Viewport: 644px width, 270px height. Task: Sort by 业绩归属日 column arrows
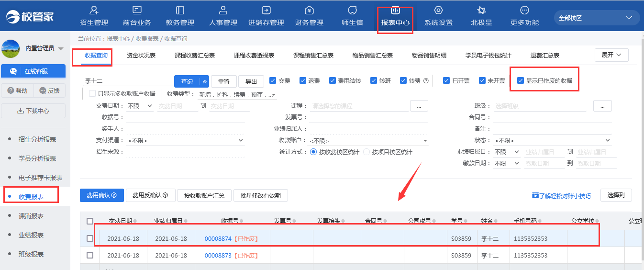click(x=185, y=221)
